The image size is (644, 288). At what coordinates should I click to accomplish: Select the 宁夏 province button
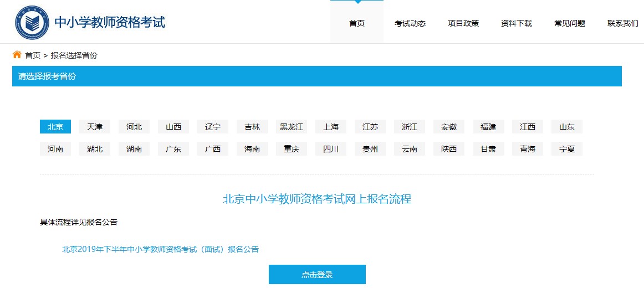[x=567, y=149]
